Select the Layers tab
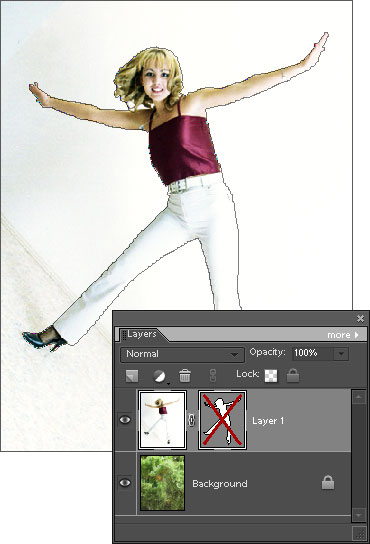Screen dimensions: 370x544 click(142, 334)
